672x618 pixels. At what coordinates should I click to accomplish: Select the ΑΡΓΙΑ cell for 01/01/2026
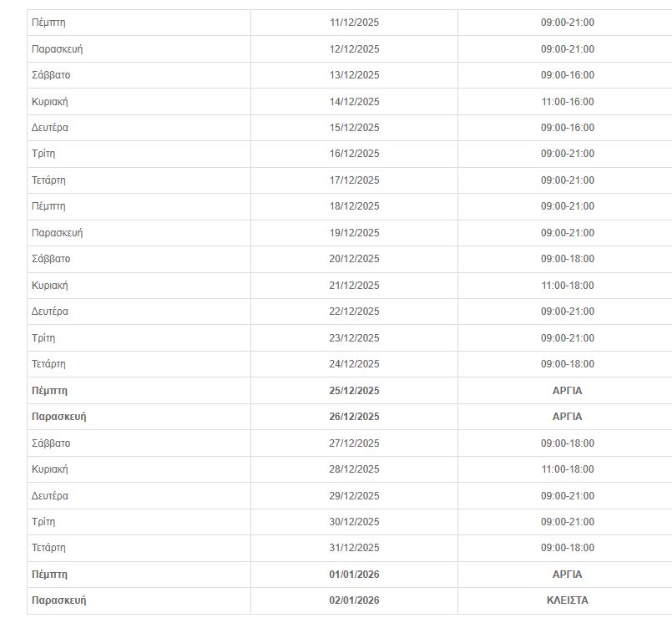click(x=567, y=575)
